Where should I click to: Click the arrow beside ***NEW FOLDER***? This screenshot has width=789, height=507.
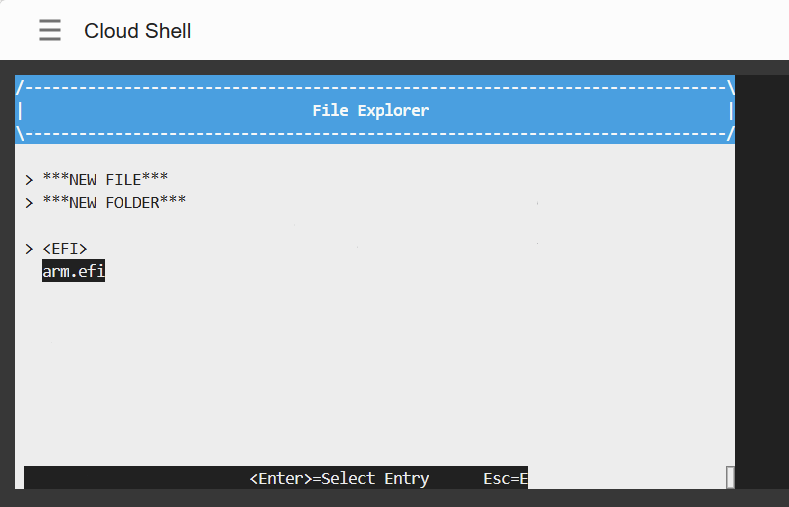tap(29, 202)
